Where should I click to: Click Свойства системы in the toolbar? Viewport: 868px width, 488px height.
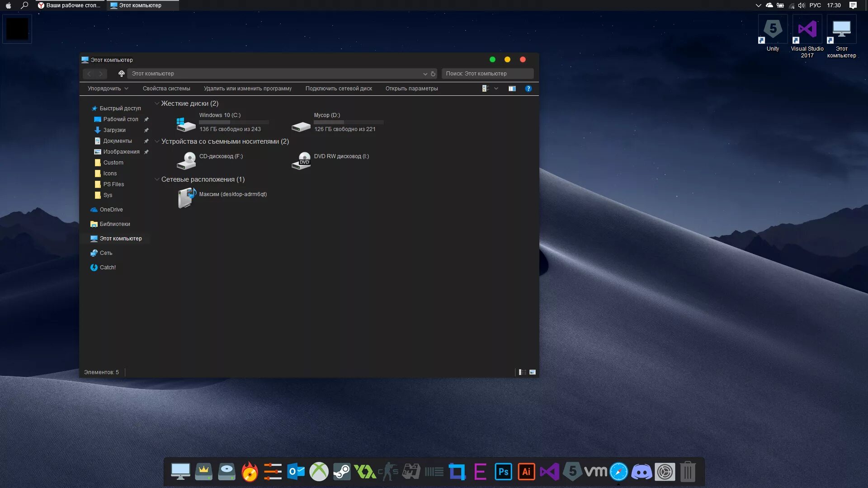[166, 89]
